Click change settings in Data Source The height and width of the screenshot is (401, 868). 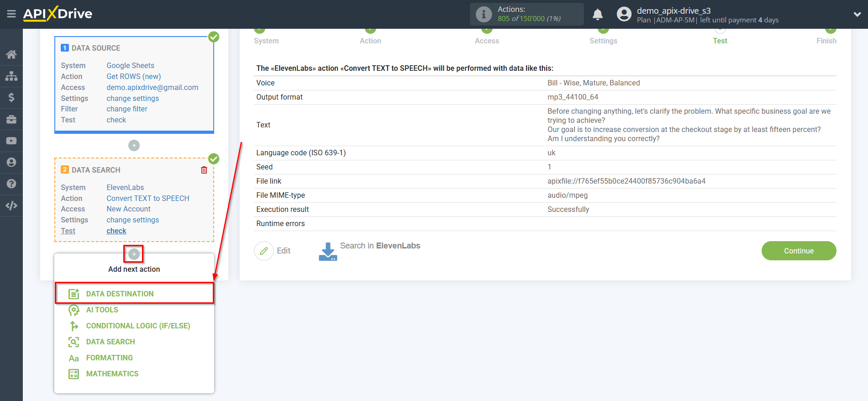pos(133,98)
